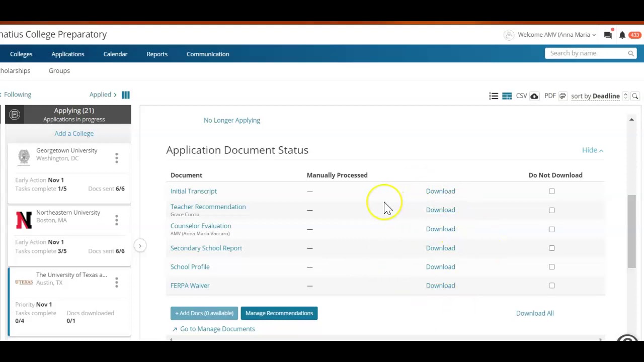This screenshot has width=644, height=362.
Task: Collapse the section with Hide chevron
Action: click(593, 150)
